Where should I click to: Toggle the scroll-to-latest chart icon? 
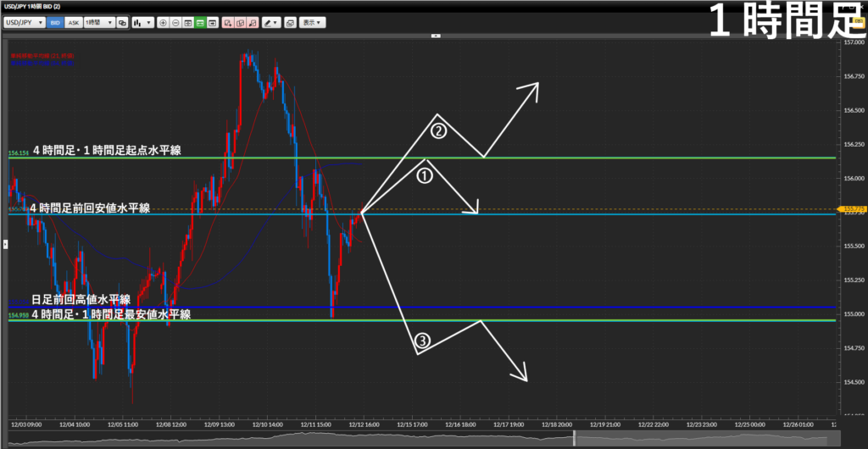pos(212,22)
